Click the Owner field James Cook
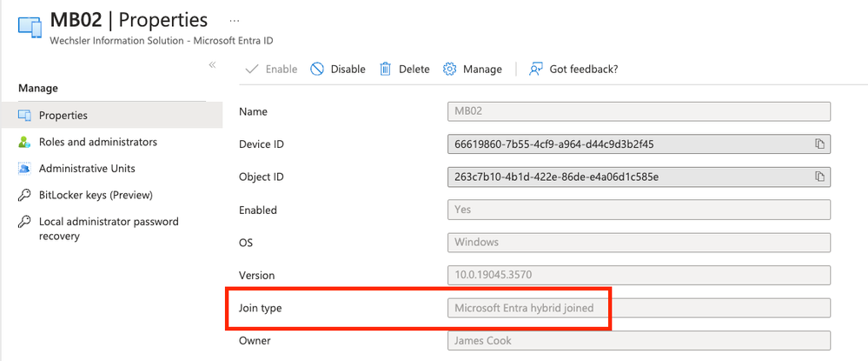Screen dimensions: 868x361 click(639, 340)
